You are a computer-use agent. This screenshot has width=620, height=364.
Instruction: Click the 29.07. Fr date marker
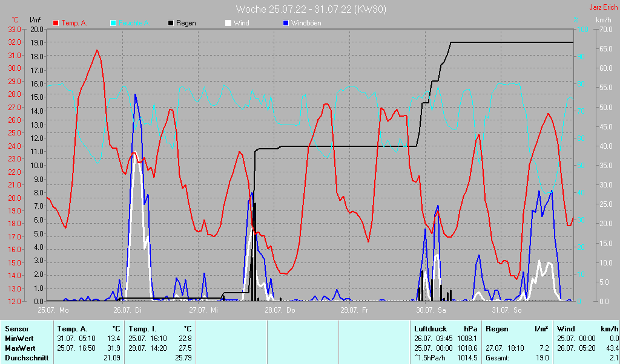click(x=356, y=310)
